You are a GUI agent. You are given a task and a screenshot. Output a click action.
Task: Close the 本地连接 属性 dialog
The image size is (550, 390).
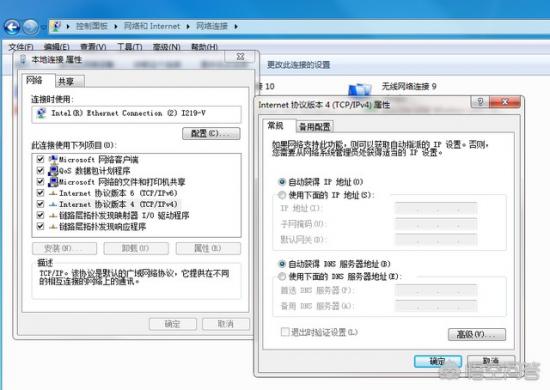(240, 56)
